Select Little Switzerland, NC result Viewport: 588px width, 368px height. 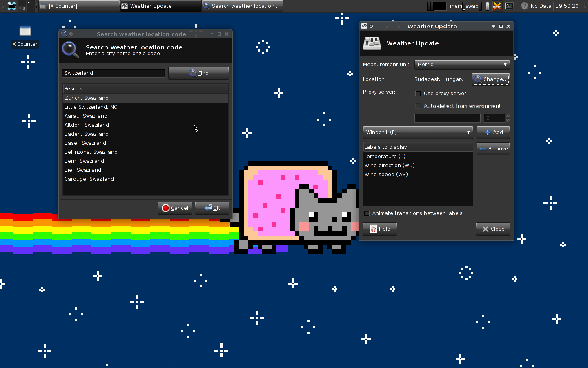click(145, 107)
